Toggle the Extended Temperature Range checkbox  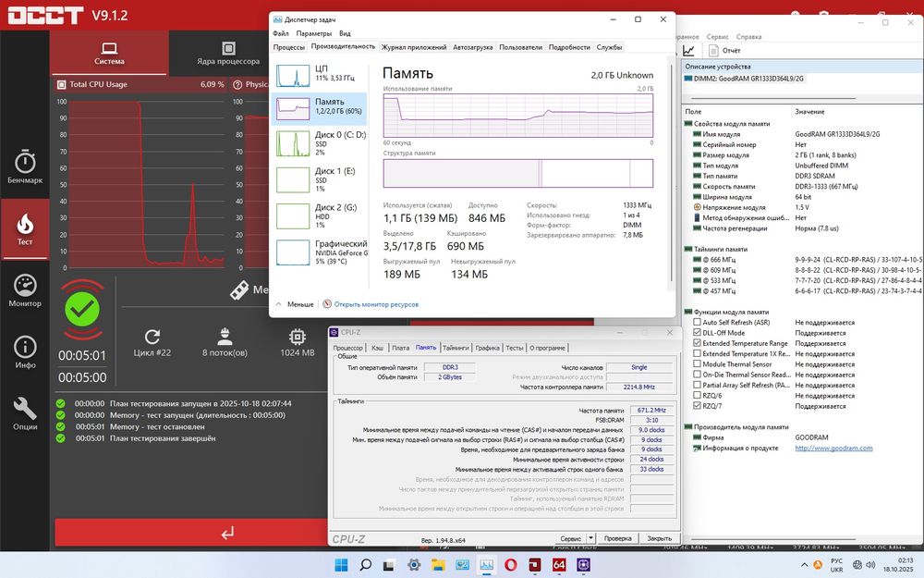tap(698, 343)
